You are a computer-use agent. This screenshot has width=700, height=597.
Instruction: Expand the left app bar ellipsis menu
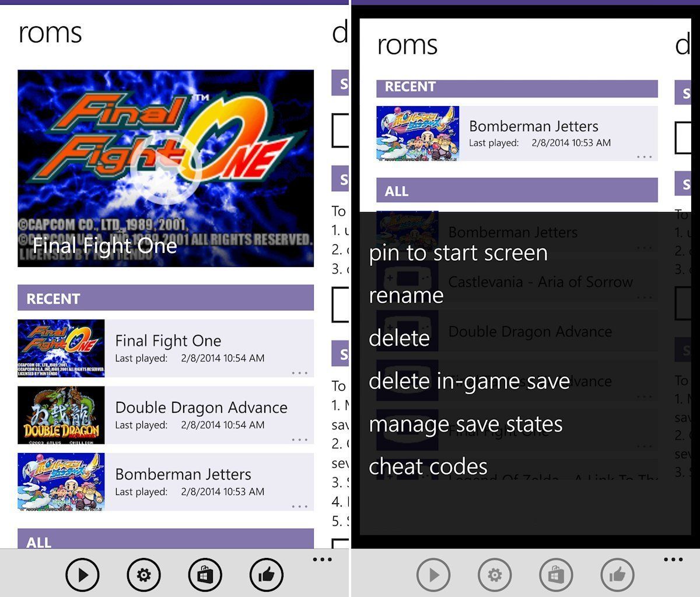coord(323,559)
